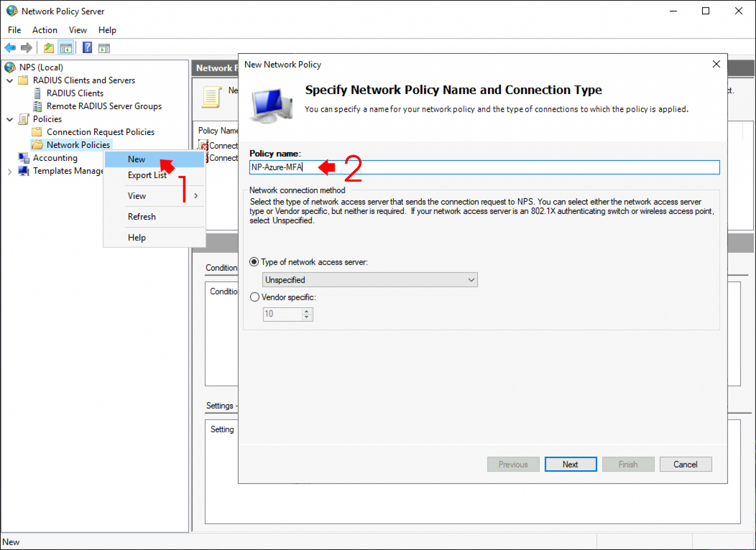Click the Show/Hide Action Pane toolbar icon

pos(104,48)
